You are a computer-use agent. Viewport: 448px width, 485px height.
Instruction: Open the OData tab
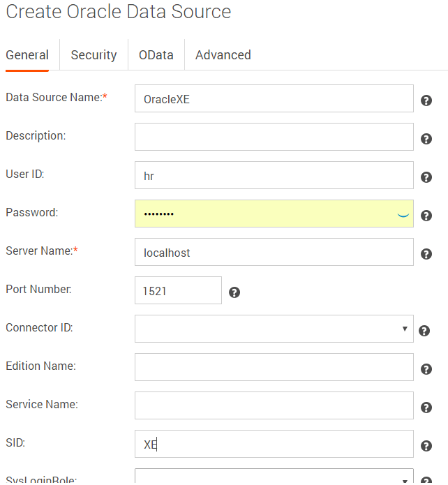click(x=156, y=55)
